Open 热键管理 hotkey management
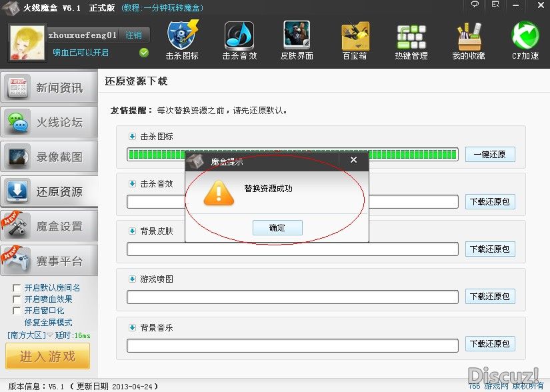Image resolution: width=550 pixels, height=392 pixels. [411, 41]
